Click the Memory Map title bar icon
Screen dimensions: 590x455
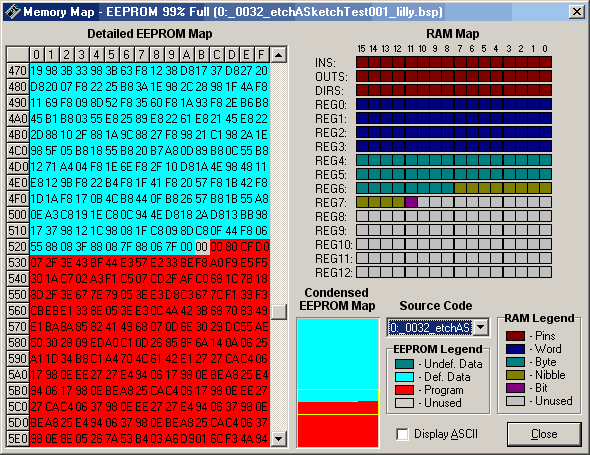click(13, 12)
